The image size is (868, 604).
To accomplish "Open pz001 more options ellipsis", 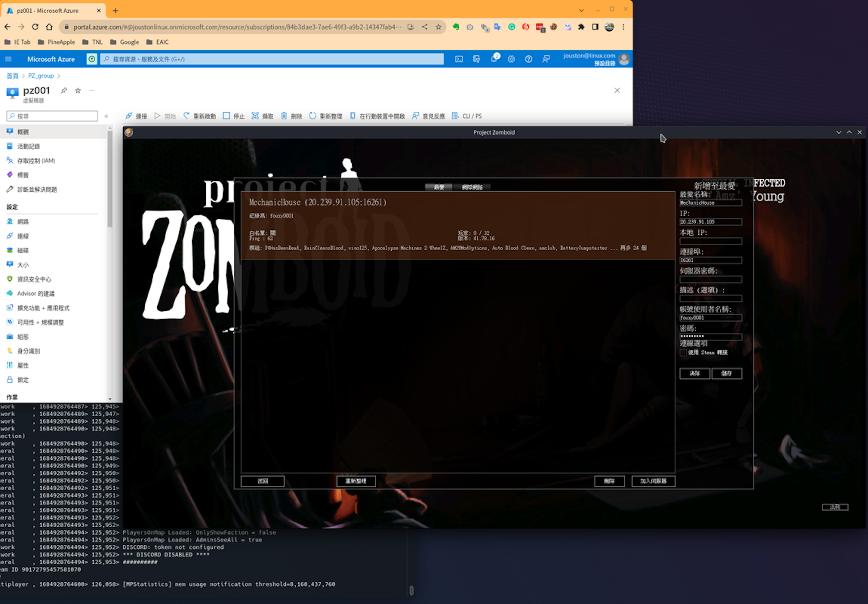I will tap(92, 90).
